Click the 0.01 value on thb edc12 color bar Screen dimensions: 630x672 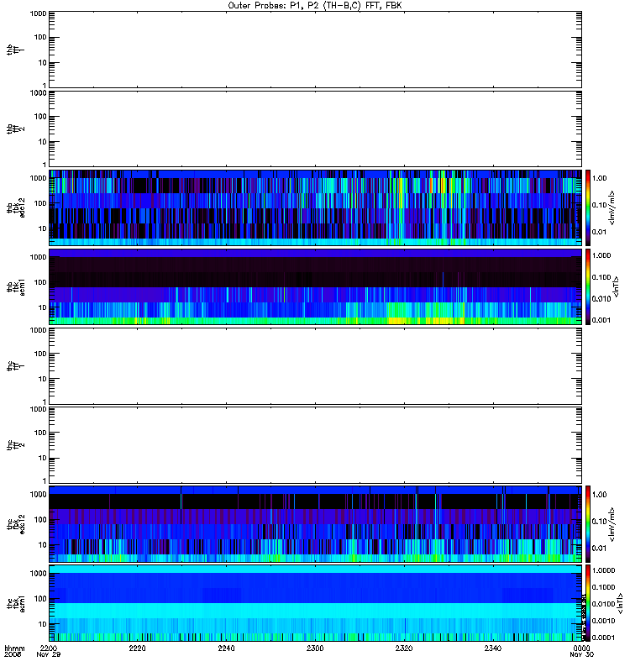point(599,232)
